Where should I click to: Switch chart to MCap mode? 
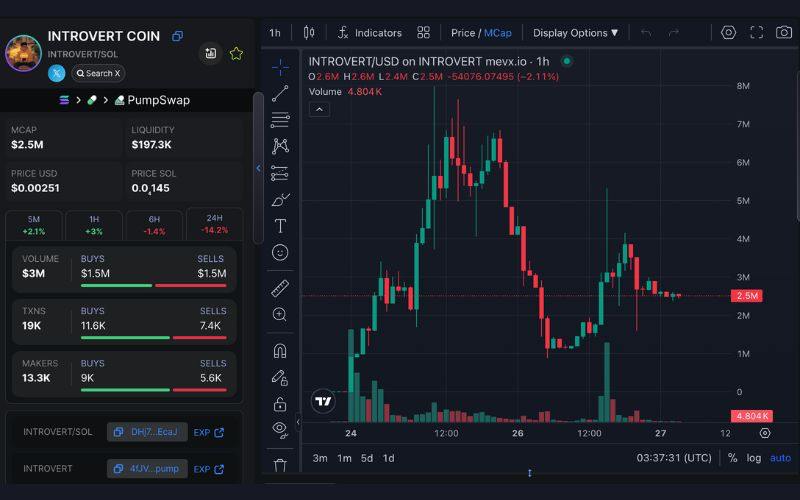tap(497, 33)
